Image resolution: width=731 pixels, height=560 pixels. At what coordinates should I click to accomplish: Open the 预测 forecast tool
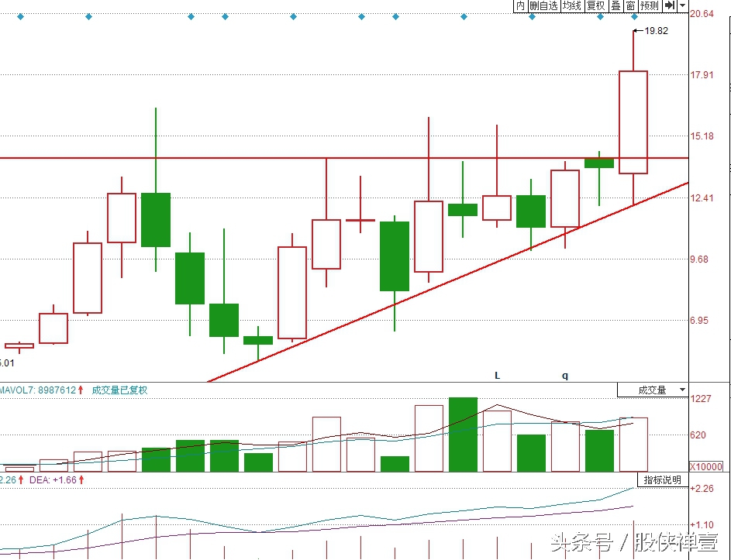click(x=650, y=5)
